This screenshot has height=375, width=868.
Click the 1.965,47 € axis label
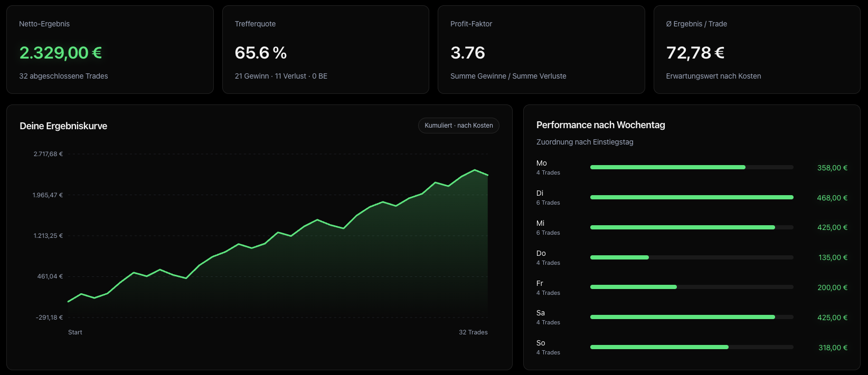48,195
